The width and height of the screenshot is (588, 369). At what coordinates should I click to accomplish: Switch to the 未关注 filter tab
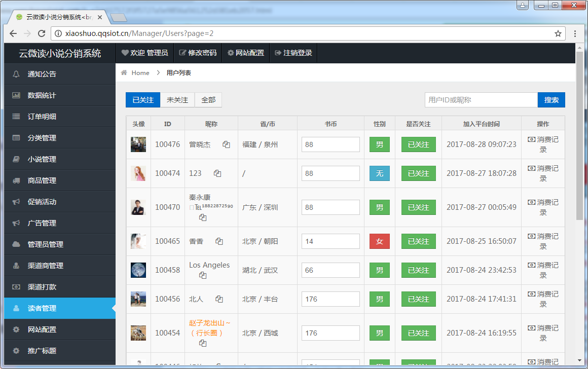(x=177, y=100)
